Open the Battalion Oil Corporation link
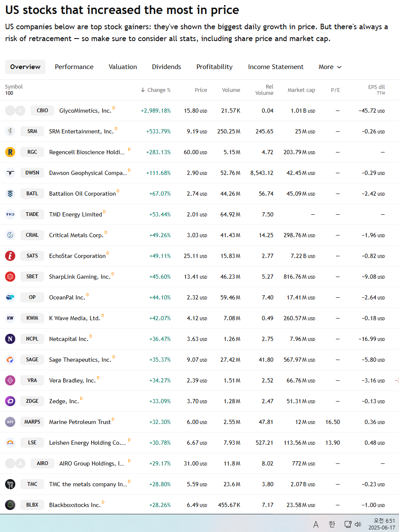 (x=82, y=194)
